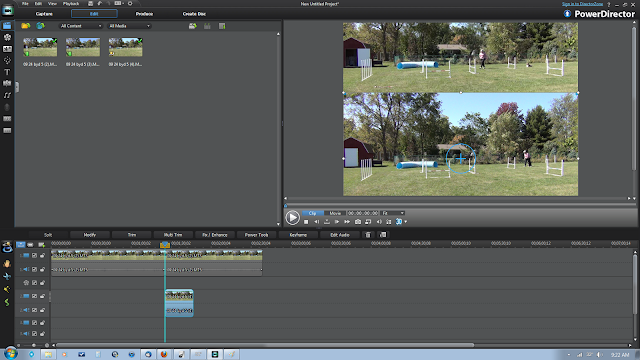
Task: Expand the 3D mode options arrow
Action: pyautogui.click(x=406, y=222)
